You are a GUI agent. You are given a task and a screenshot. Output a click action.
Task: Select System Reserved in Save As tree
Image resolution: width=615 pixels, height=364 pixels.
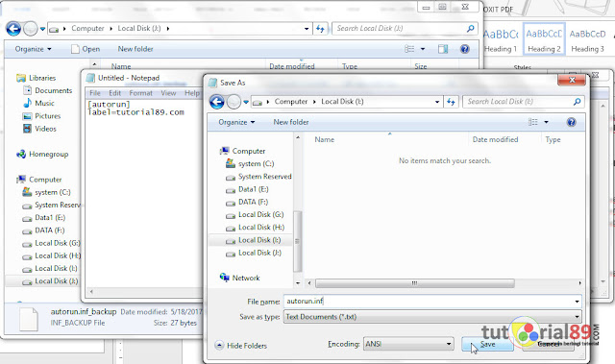pos(258,177)
